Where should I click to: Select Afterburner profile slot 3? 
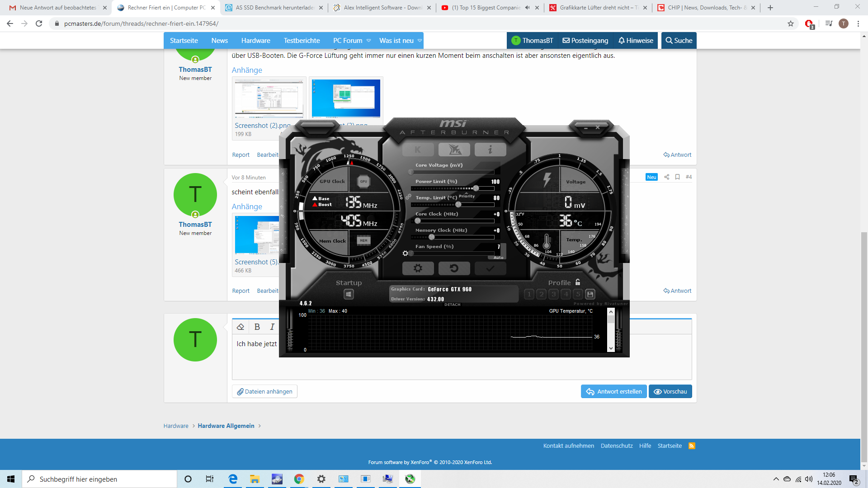[x=554, y=294]
